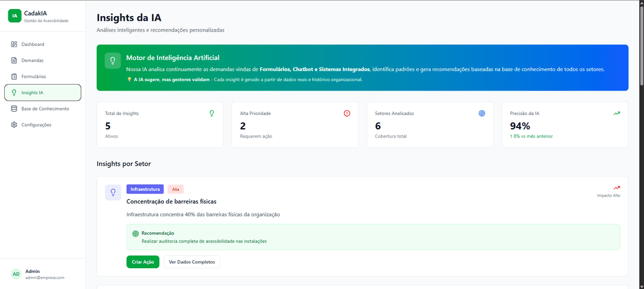
Task: Open the Total de Insights card
Action: pyautogui.click(x=160, y=125)
